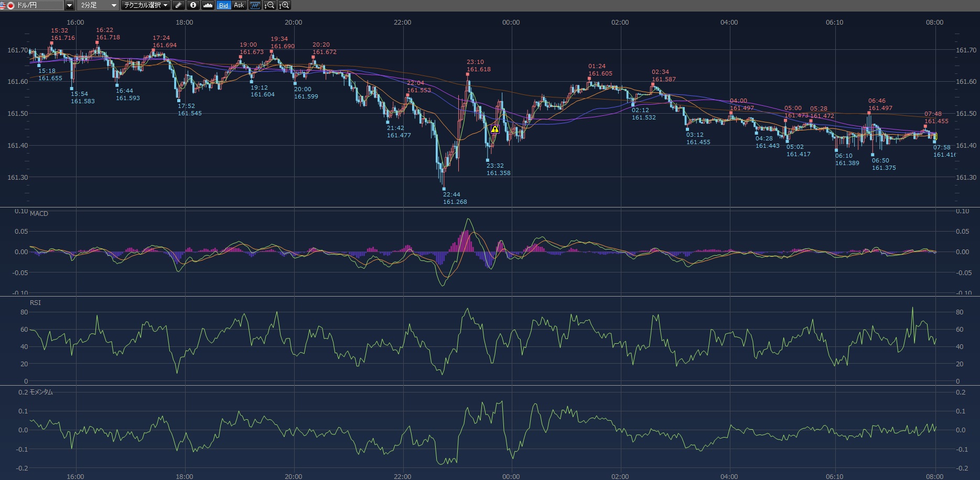Click the US/Japan flag currency icon
Image resolution: width=980 pixels, height=480 pixels.
[7, 5]
